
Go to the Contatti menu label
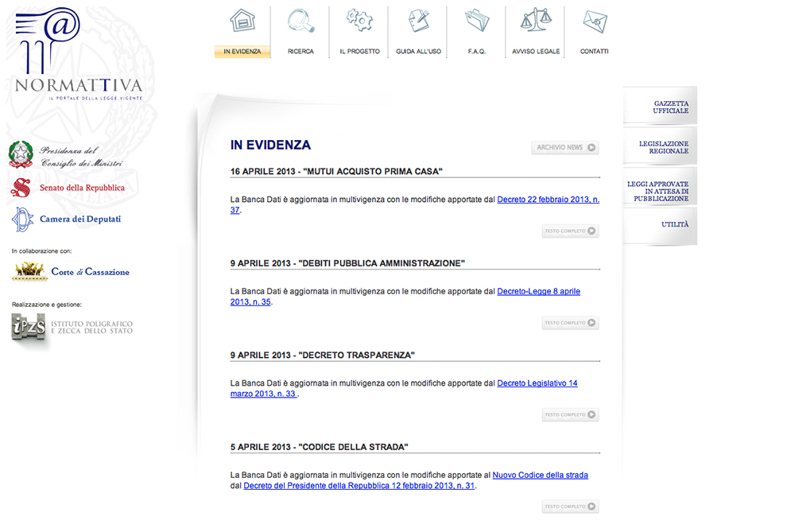point(594,51)
